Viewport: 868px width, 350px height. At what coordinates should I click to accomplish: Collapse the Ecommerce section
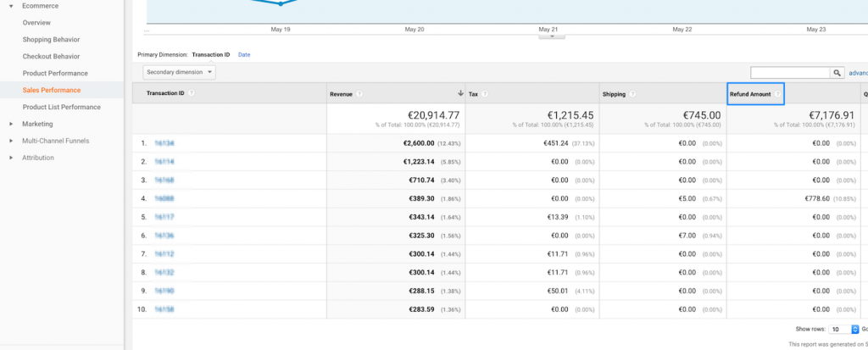[x=11, y=5]
